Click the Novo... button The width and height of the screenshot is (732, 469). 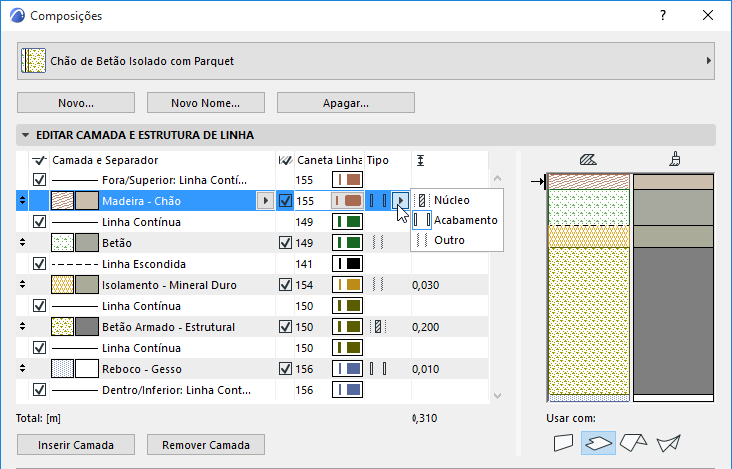pos(76,103)
